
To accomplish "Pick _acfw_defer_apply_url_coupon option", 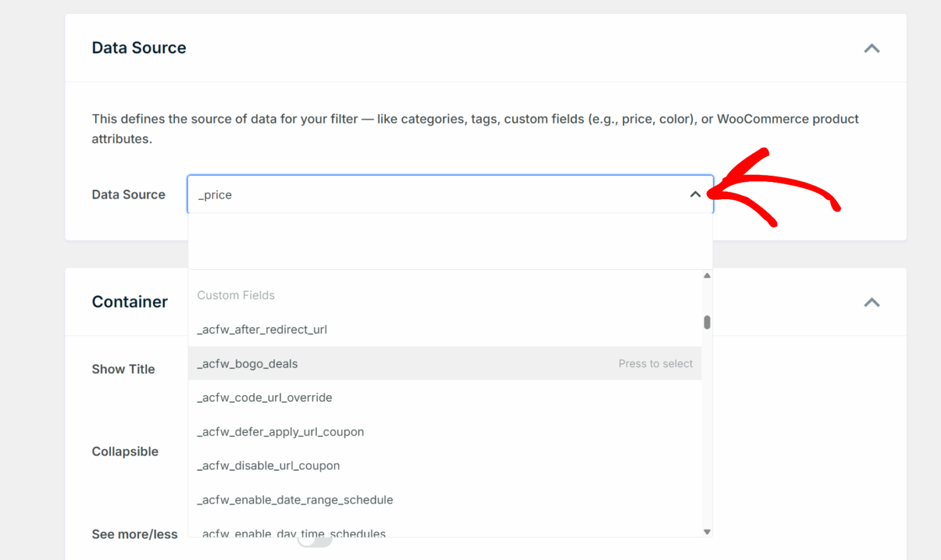I will (445, 432).
